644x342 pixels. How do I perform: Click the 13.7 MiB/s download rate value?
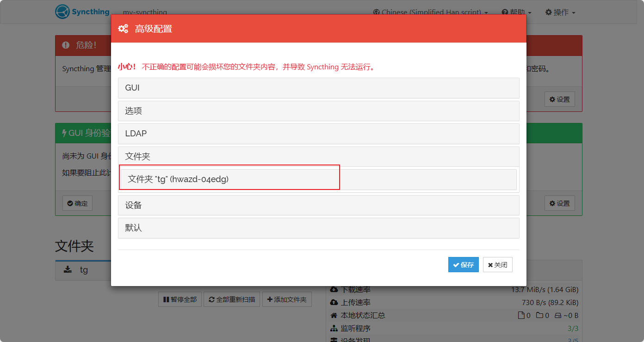click(545, 290)
